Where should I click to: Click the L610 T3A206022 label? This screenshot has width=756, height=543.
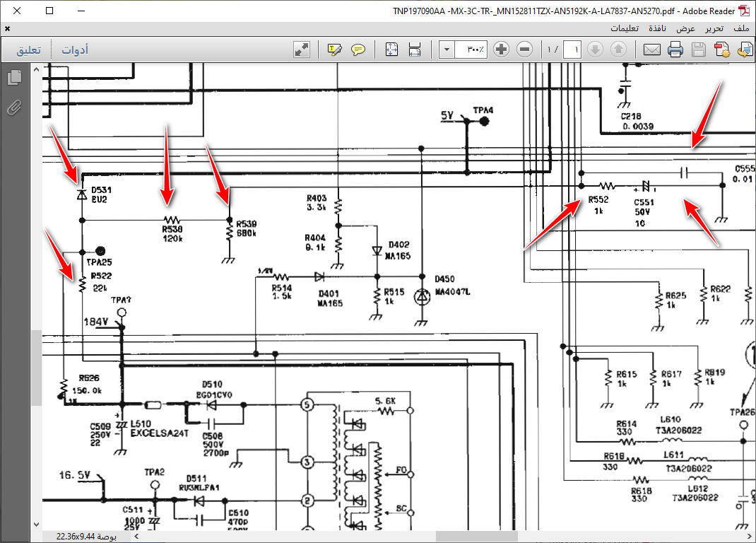678,425
